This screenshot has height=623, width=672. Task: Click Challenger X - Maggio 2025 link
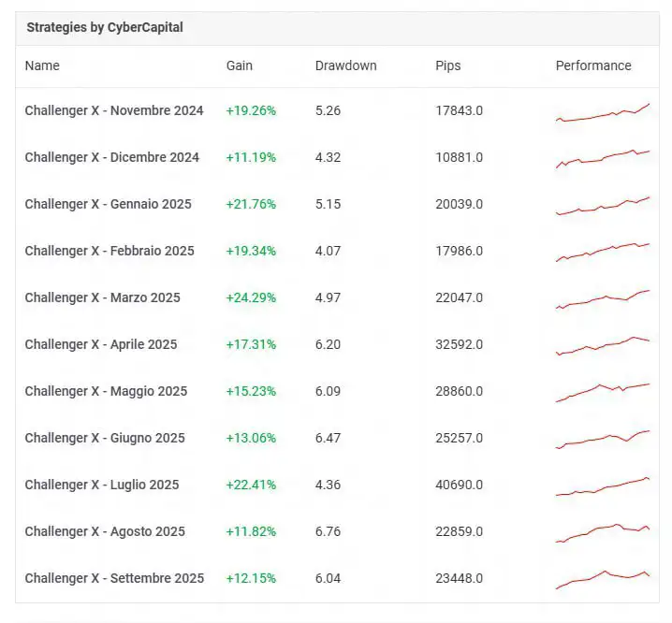[106, 391]
